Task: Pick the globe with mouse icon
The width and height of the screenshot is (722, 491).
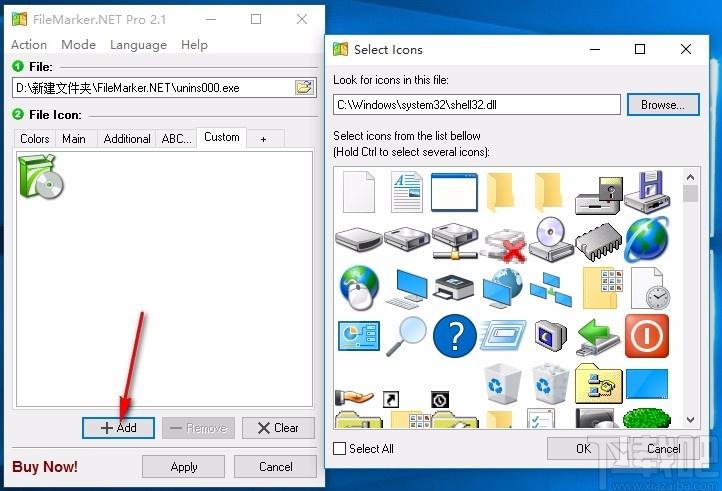Action: coord(359,287)
